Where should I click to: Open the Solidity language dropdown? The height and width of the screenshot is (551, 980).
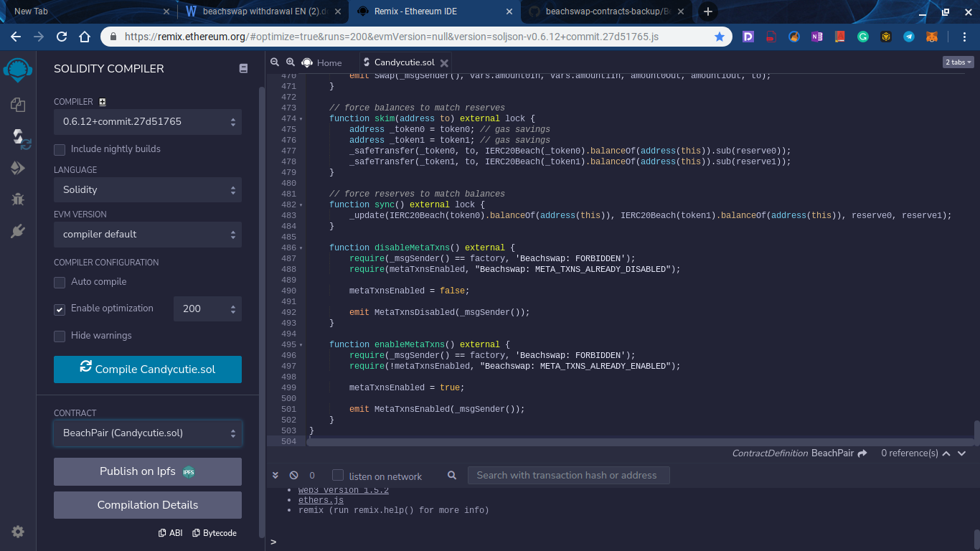click(x=148, y=190)
